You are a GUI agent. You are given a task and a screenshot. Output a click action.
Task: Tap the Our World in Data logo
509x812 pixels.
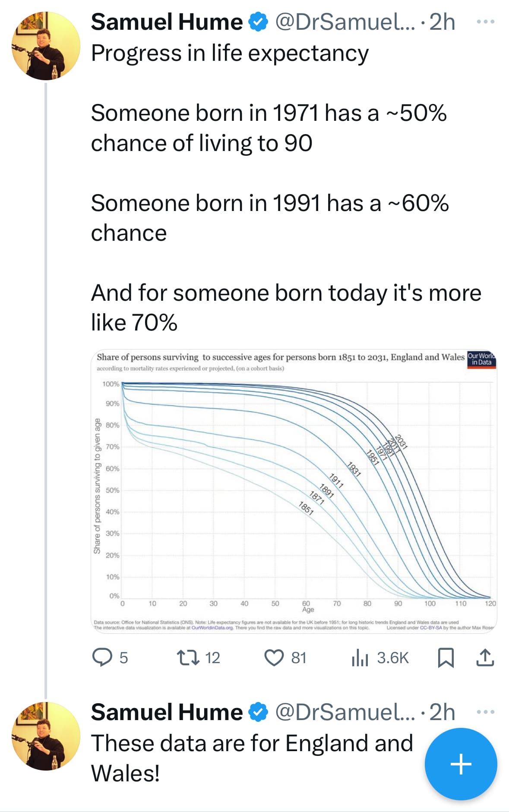coord(481,359)
